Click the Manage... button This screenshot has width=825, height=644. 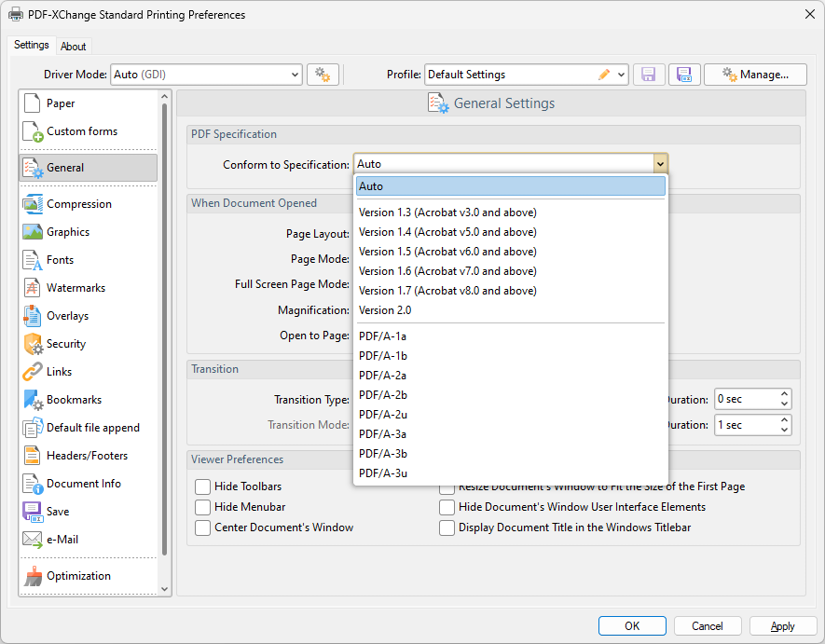pos(755,75)
